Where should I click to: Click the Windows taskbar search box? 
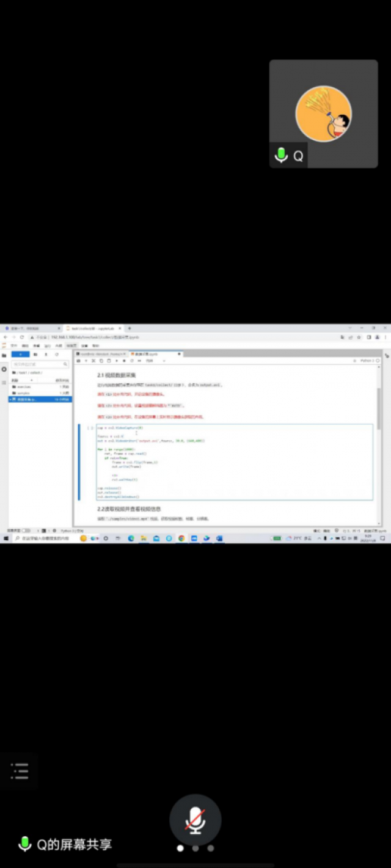pos(46,539)
